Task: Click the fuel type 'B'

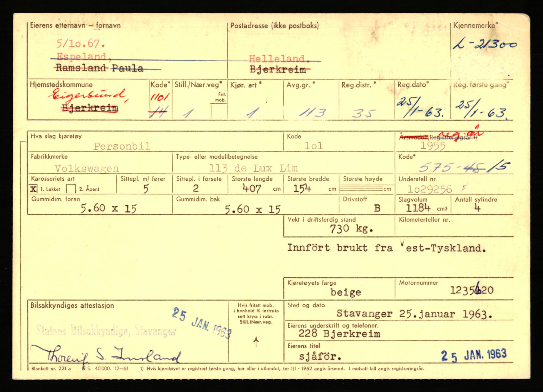Action: (377, 208)
